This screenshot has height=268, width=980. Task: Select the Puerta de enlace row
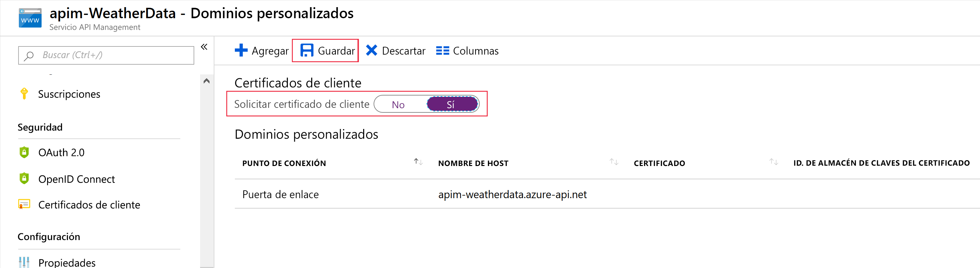click(607, 194)
